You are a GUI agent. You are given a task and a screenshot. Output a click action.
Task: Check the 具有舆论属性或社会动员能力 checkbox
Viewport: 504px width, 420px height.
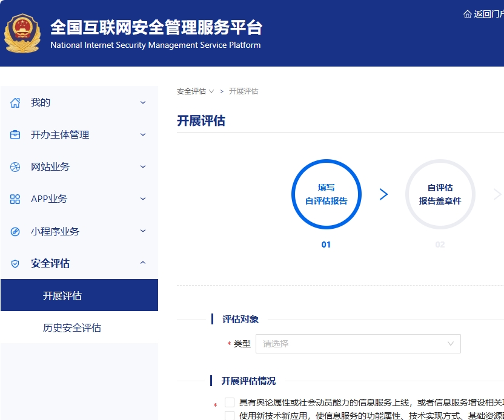[230, 402]
